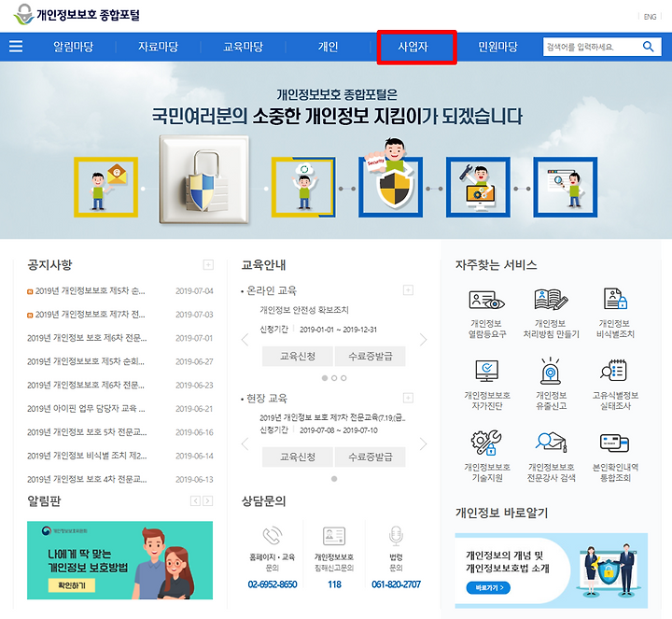Click the browser search banner icon
This screenshot has width=672, height=619.
pyautogui.click(x=566, y=187)
